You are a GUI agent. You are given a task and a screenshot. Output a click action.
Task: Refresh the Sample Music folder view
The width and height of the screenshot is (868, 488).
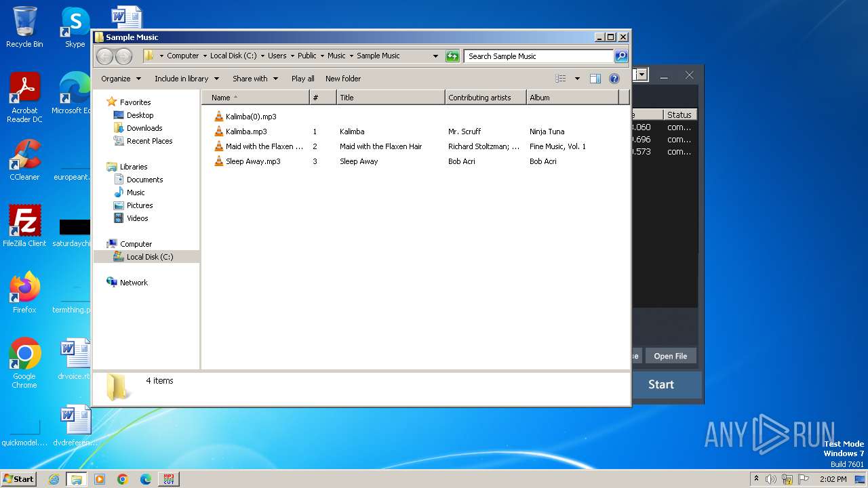tap(452, 56)
